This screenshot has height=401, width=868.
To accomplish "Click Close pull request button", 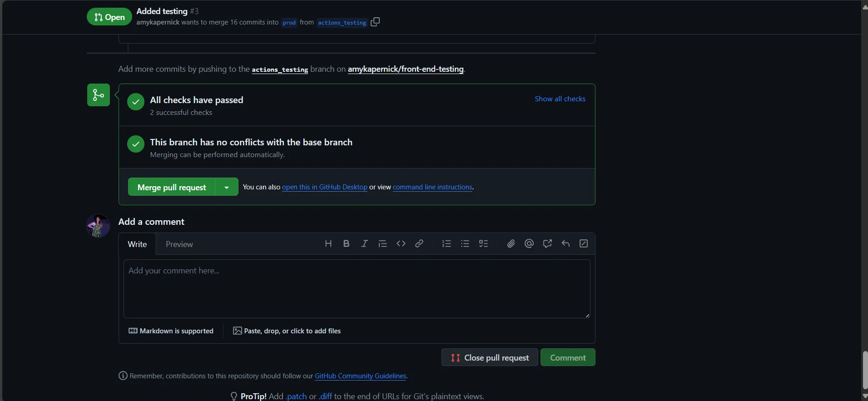I will pyautogui.click(x=490, y=358).
